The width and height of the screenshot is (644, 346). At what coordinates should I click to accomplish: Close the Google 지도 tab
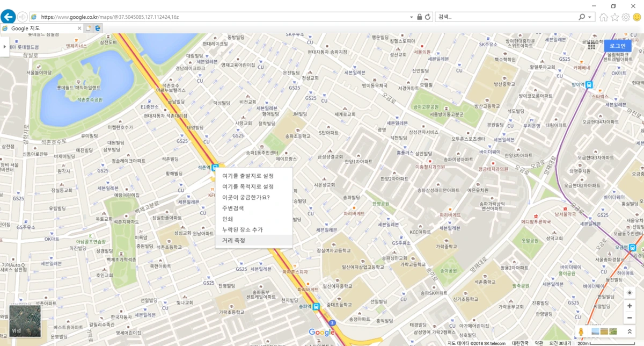(x=79, y=28)
